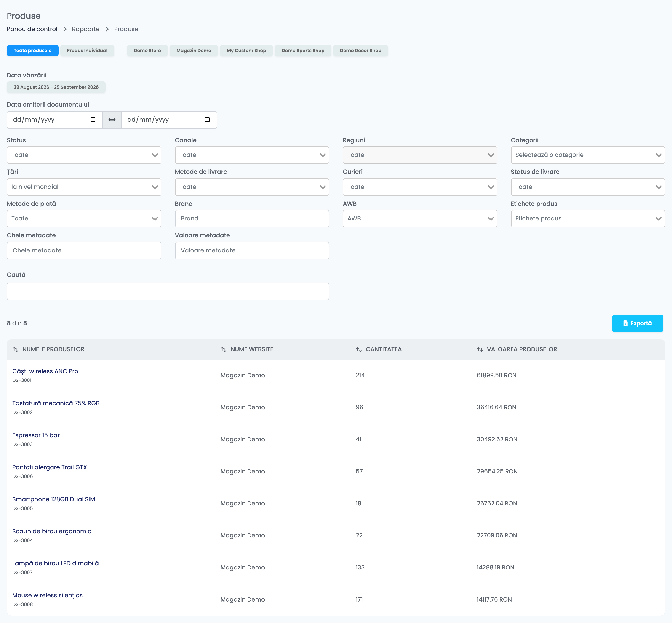
Task: Go to Panou de control breadcrumb
Action: pos(32,29)
